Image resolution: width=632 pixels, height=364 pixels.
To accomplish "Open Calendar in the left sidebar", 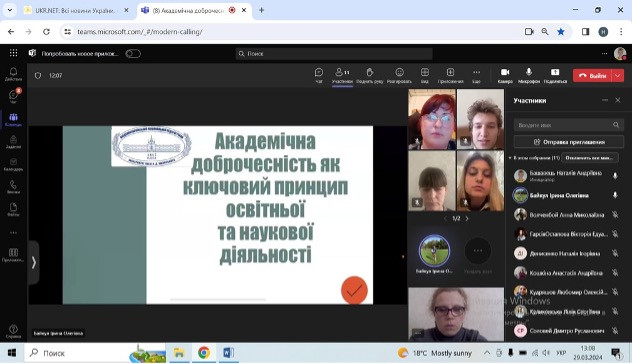I will [13, 164].
